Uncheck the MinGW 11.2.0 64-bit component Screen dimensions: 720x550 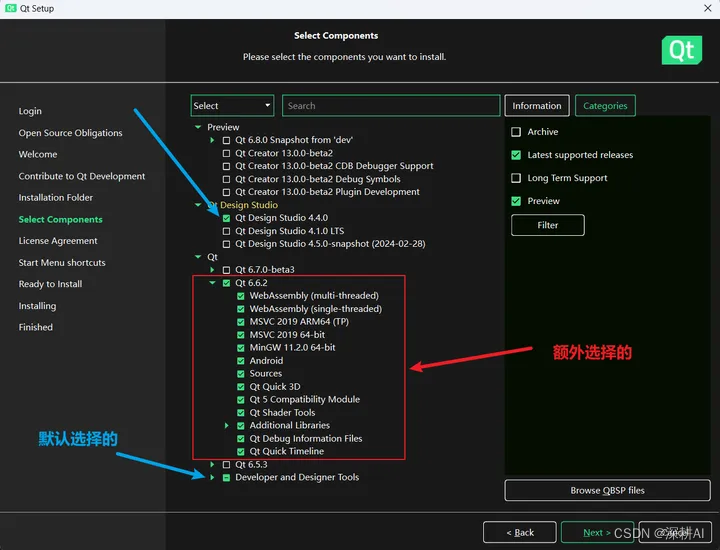(241, 348)
